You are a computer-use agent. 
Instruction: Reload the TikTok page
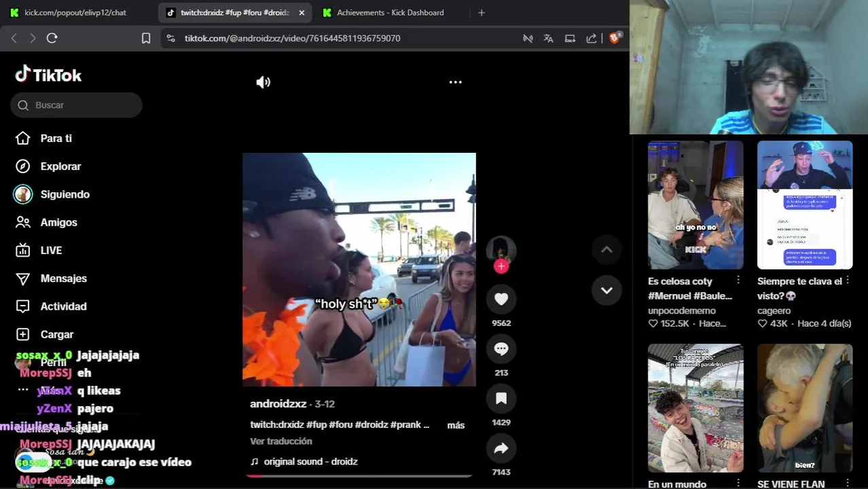pos(52,38)
